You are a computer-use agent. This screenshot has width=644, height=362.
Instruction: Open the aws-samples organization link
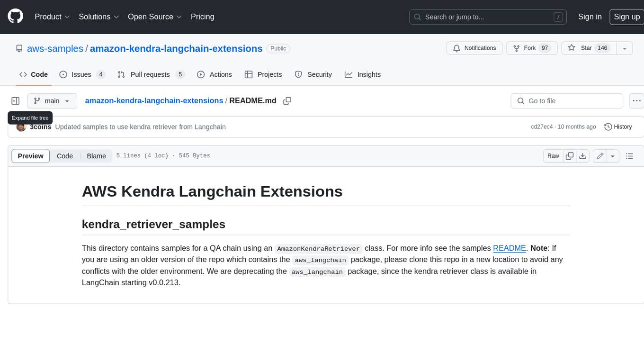(x=55, y=48)
